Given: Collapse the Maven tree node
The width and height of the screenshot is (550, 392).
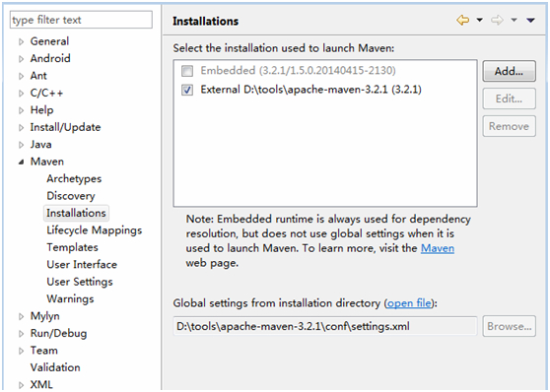Looking at the screenshot, I should 21,162.
